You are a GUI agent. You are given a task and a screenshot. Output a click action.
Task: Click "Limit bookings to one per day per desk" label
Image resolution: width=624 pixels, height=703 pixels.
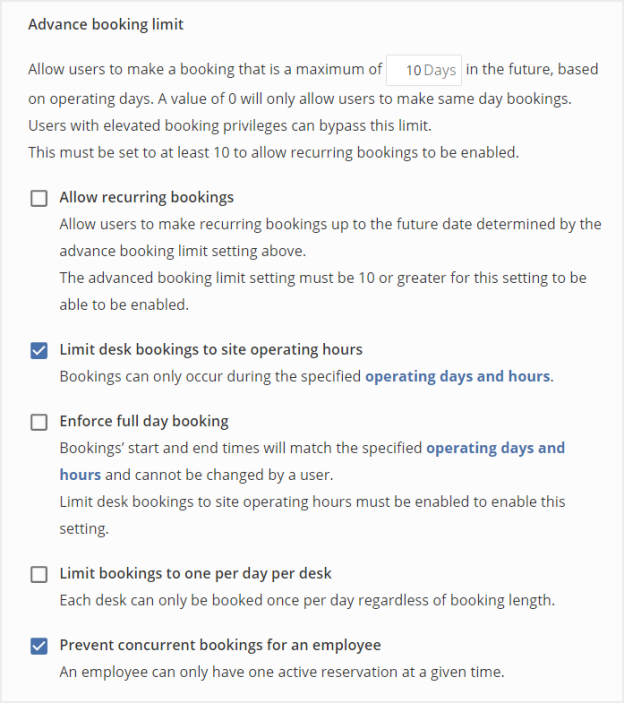click(x=195, y=573)
